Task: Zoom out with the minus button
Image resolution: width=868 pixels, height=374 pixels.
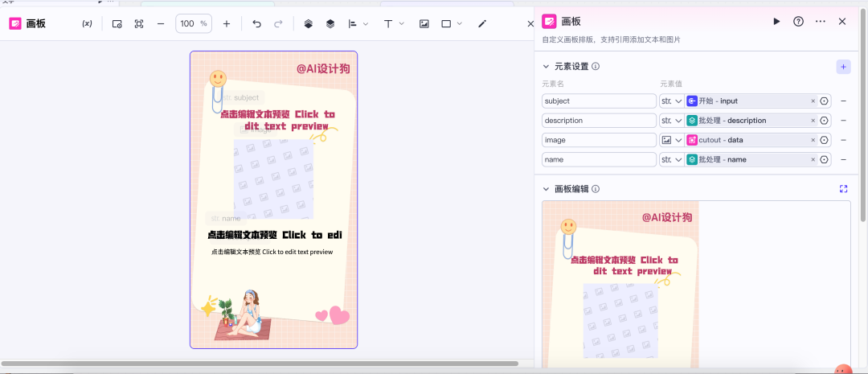Action: click(x=161, y=24)
